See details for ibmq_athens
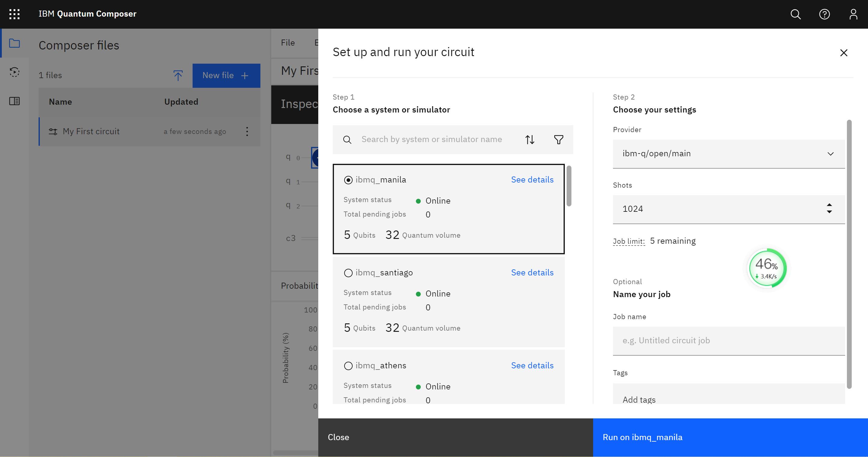The height and width of the screenshot is (457, 868). (x=532, y=366)
